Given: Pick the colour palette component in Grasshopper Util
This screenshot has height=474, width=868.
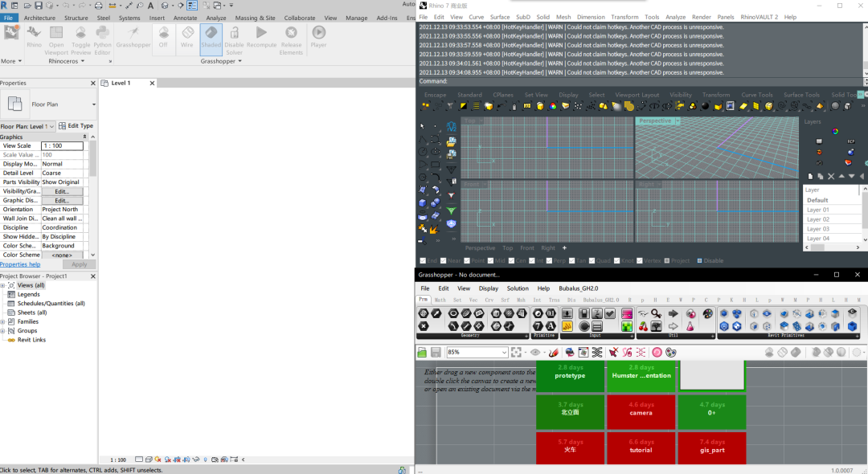Looking at the screenshot, I should [707, 313].
